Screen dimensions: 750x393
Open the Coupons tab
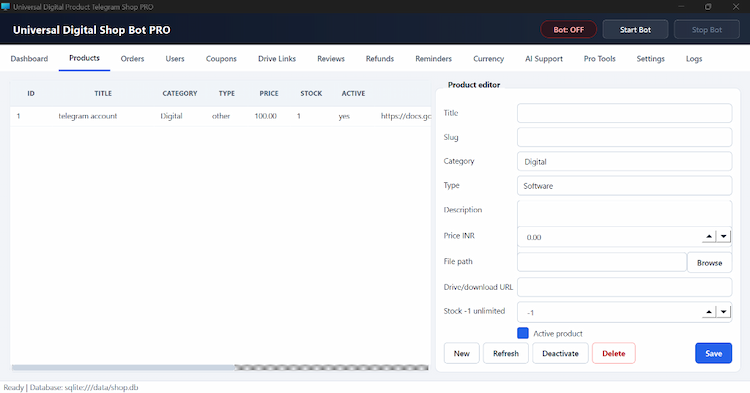[x=221, y=59]
